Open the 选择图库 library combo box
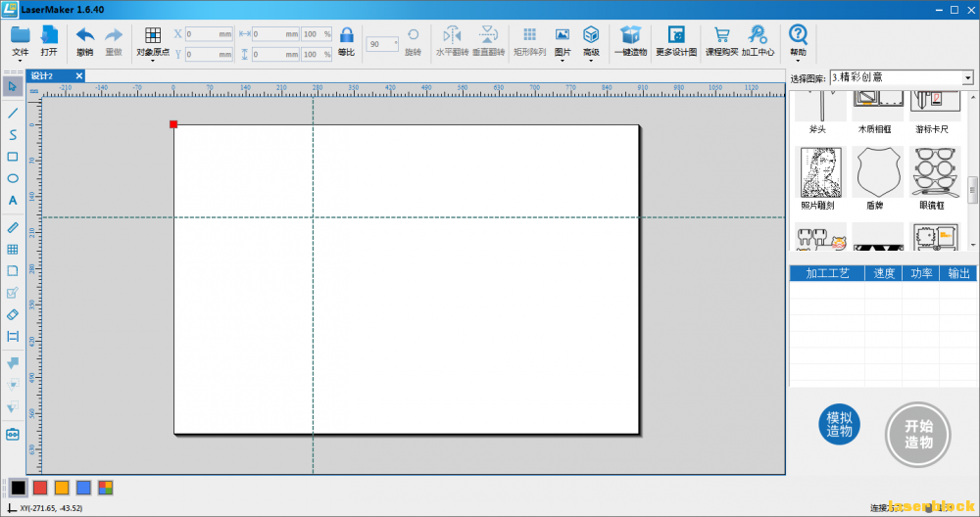 (902, 77)
